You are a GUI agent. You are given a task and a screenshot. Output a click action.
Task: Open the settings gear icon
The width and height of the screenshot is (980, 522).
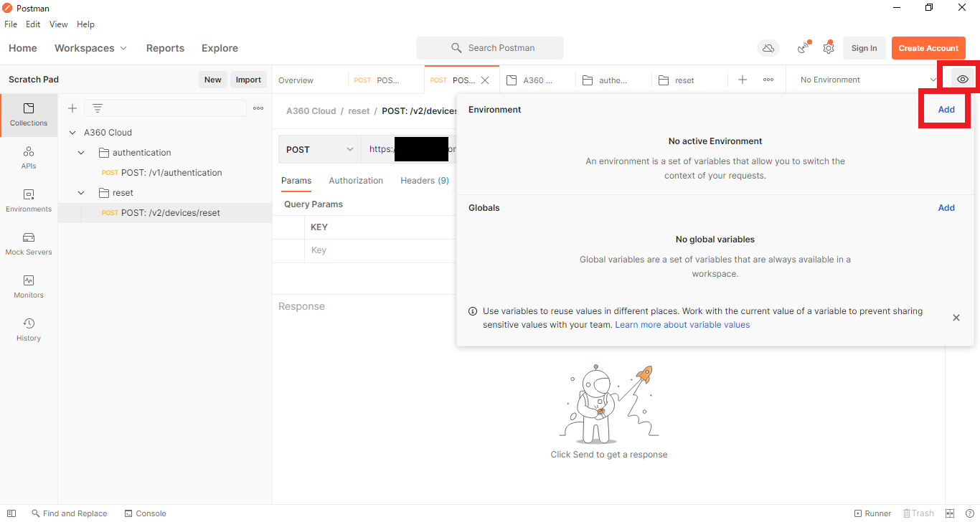[x=829, y=48]
